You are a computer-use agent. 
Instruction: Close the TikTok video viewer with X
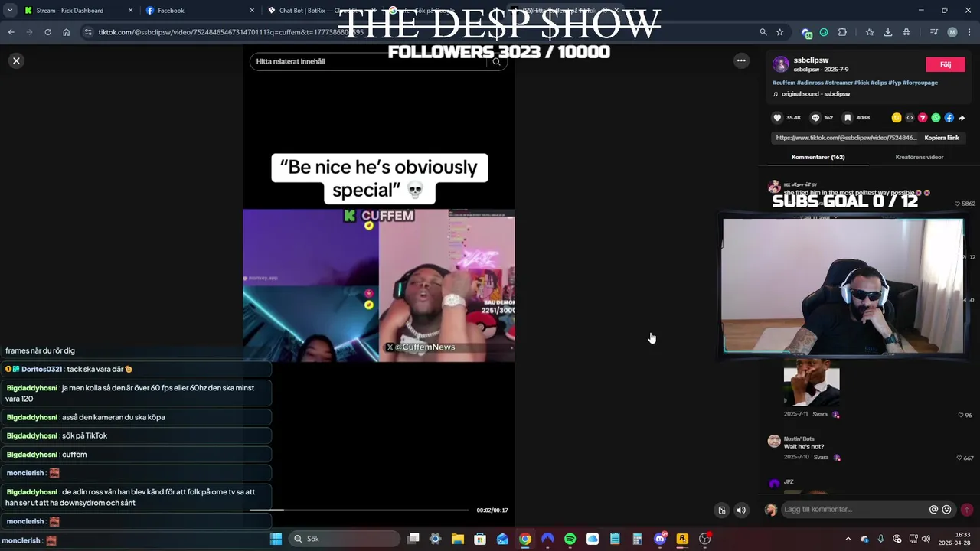16,60
